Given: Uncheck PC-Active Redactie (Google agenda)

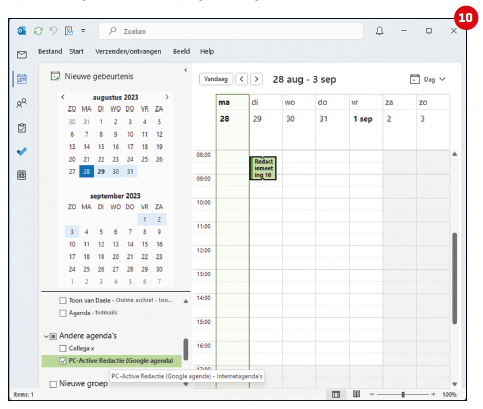Looking at the screenshot, I should 63,361.
